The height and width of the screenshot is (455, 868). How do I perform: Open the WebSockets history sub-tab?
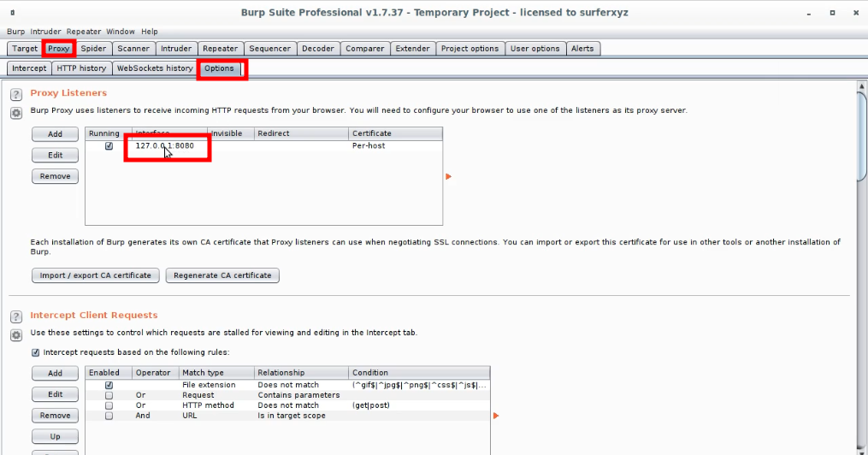pyautogui.click(x=155, y=68)
